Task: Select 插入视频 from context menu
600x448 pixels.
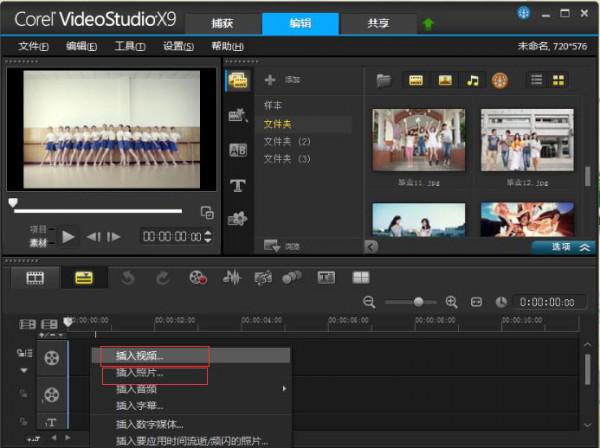Action: (140, 355)
